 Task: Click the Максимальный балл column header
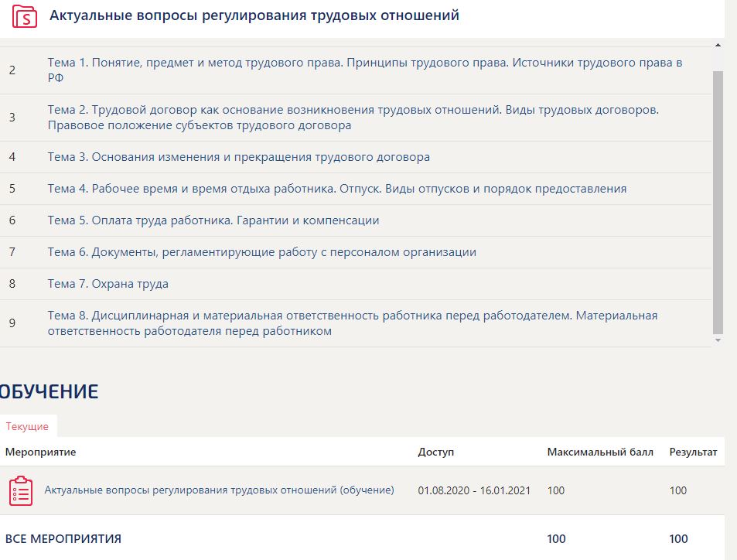click(x=600, y=452)
